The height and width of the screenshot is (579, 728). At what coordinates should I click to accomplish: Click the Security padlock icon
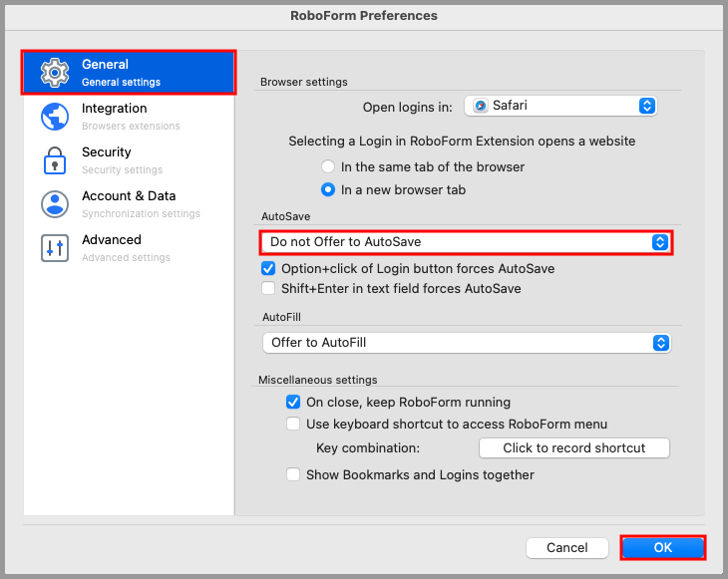pyautogui.click(x=55, y=160)
